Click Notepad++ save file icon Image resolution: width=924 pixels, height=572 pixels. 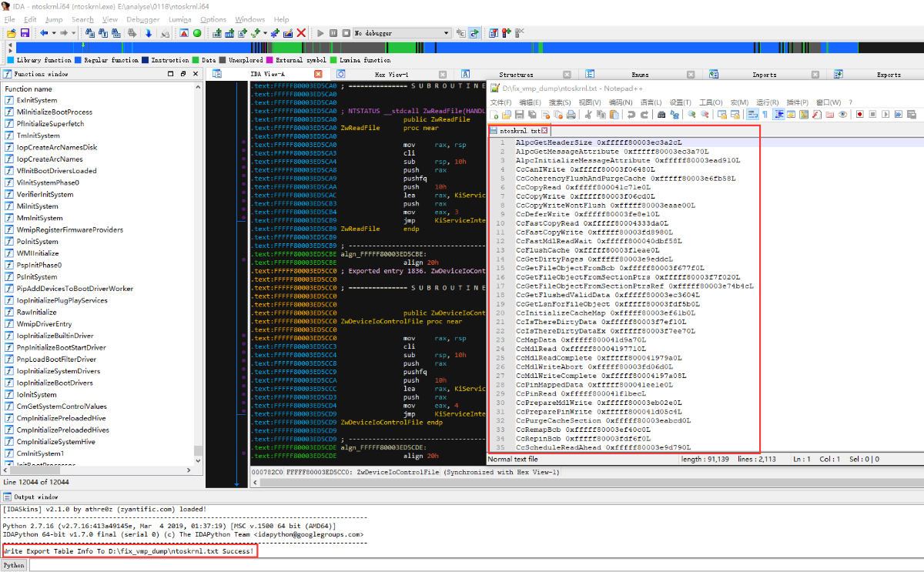tap(519, 114)
